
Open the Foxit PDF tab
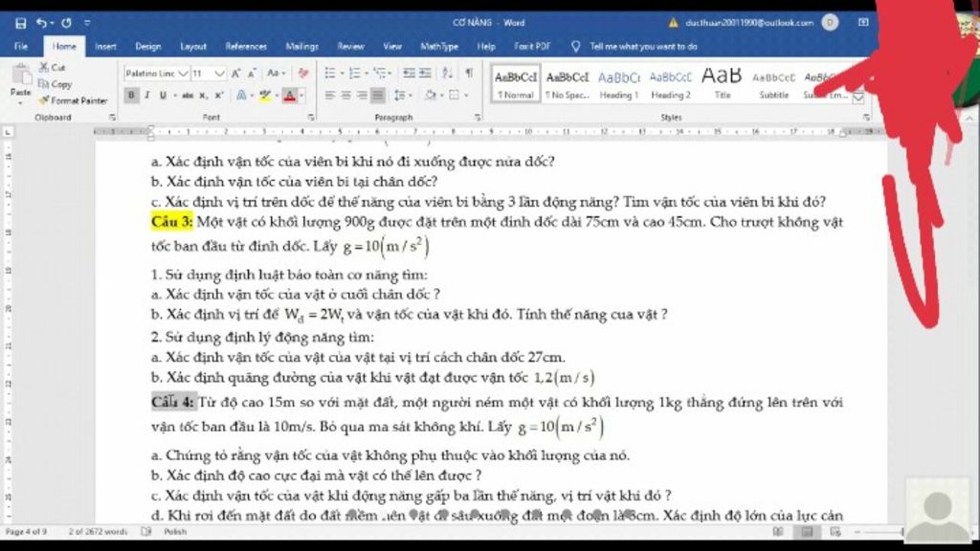[532, 46]
